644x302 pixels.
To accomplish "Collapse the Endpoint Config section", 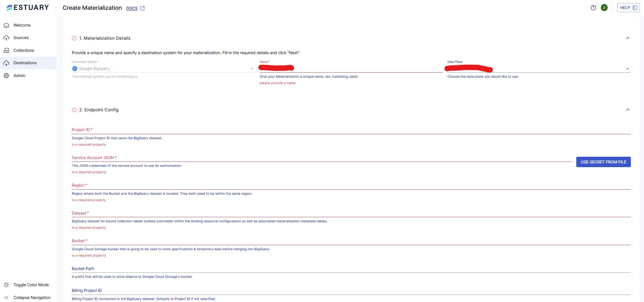I will click(x=627, y=110).
